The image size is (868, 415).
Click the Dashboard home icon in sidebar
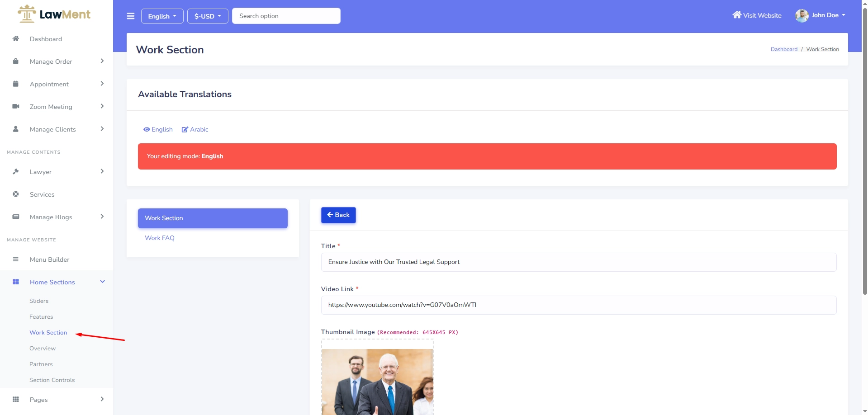16,39
